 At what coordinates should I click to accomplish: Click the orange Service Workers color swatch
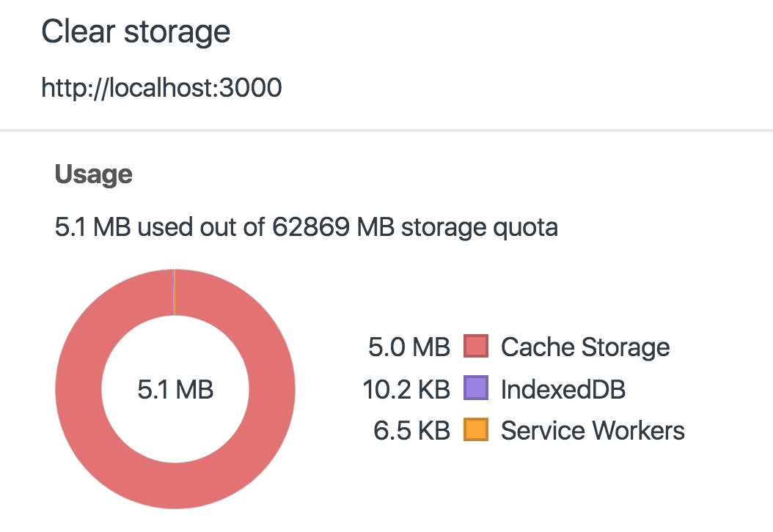pyautogui.click(x=476, y=429)
